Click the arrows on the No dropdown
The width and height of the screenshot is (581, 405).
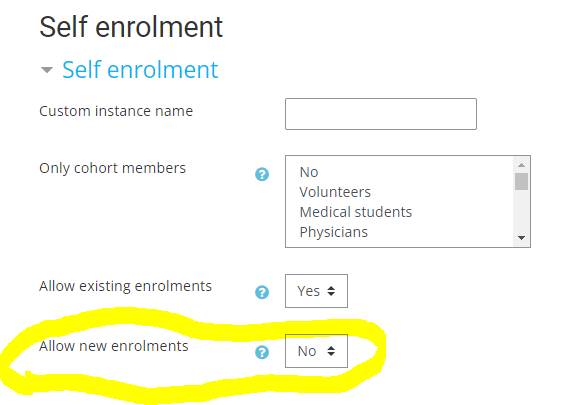(x=331, y=351)
